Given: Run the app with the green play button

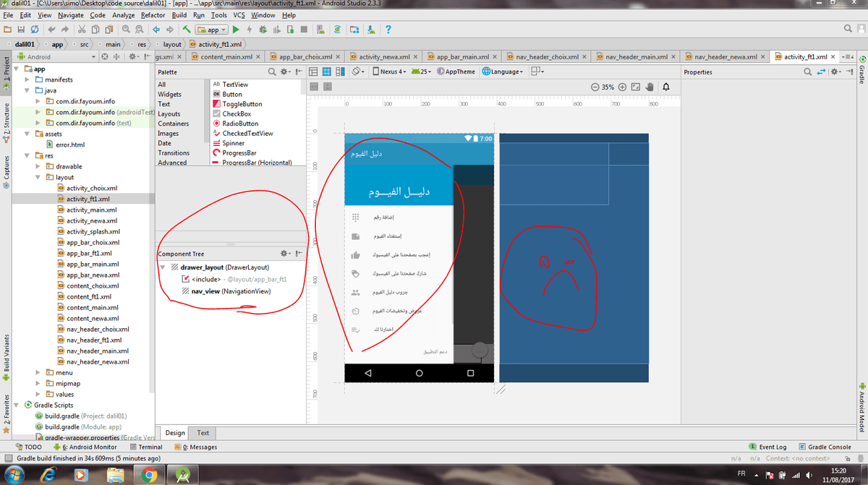Looking at the screenshot, I should (x=236, y=30).
